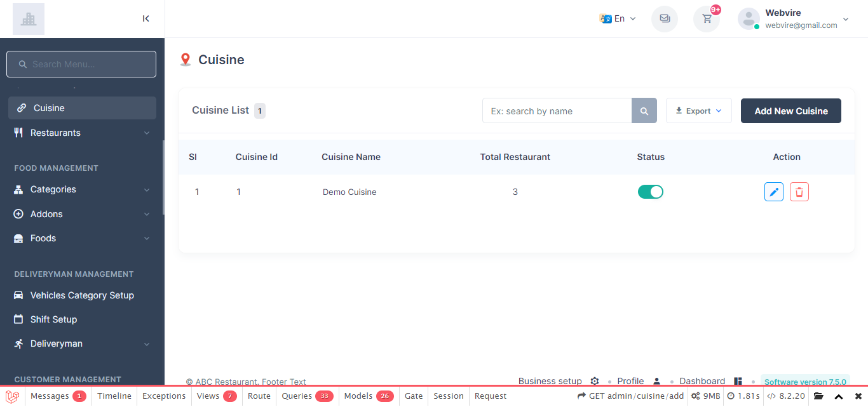Viewport: 868px width, 407px height.
Task: Open debugbar folder icon at bottom right
Action: (x=818, y=396)
